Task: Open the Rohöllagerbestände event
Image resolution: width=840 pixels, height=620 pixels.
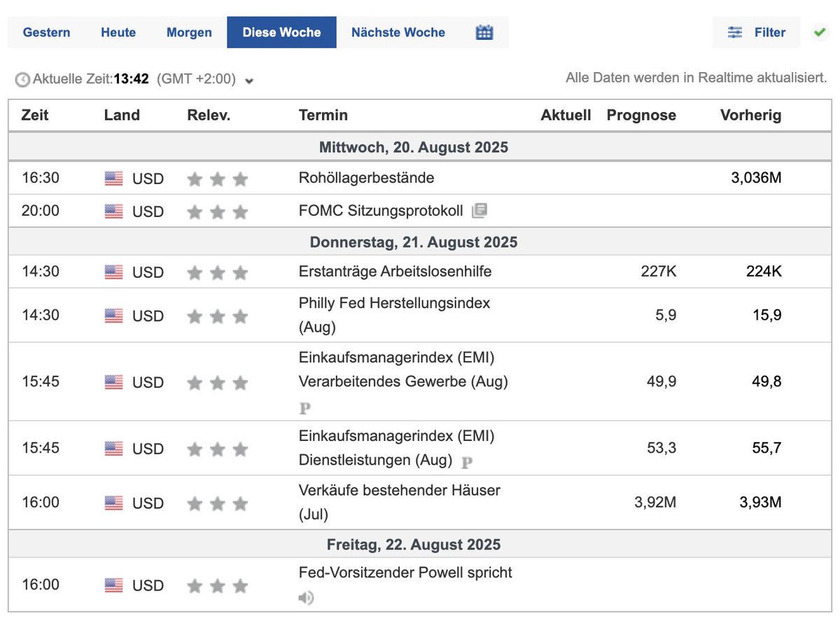Action: (366, 178)
